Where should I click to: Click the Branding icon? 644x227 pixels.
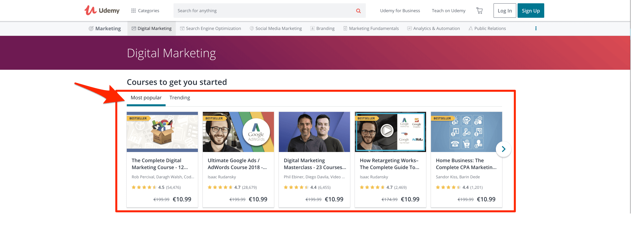(x=312, y=29)
